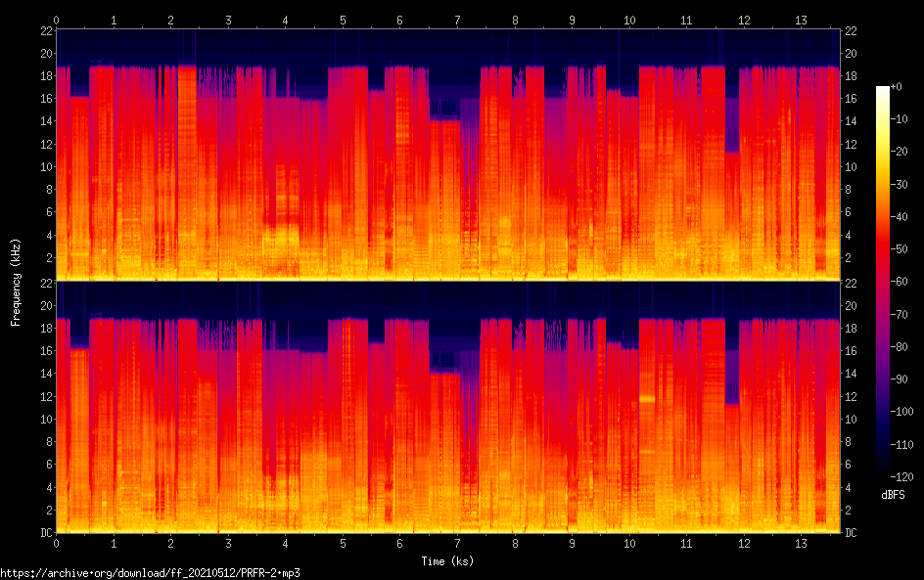
Task: Click tick label "10" on the bottom time axis
Action: pos(628,544)
